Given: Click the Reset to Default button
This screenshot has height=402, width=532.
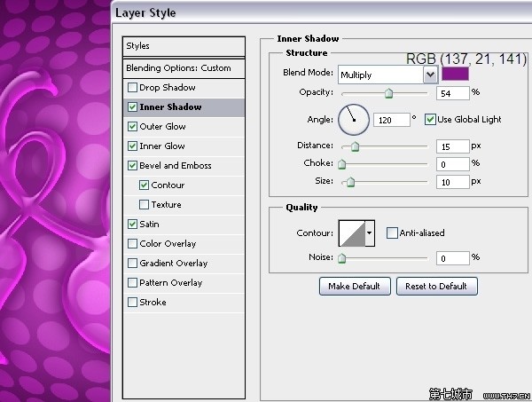Looking at the screenshot, I should pyautogui.click(x=436, y=286).
